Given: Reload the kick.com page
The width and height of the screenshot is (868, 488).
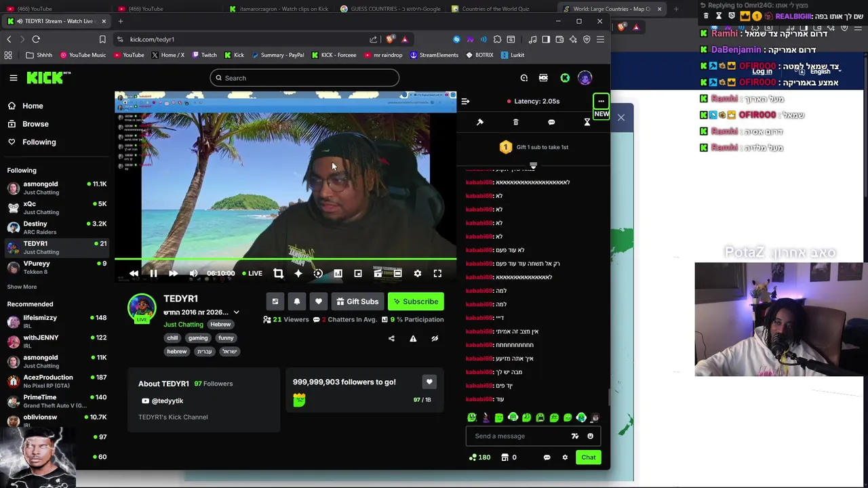Looking at the screenshot, I should tap(36, 39).
